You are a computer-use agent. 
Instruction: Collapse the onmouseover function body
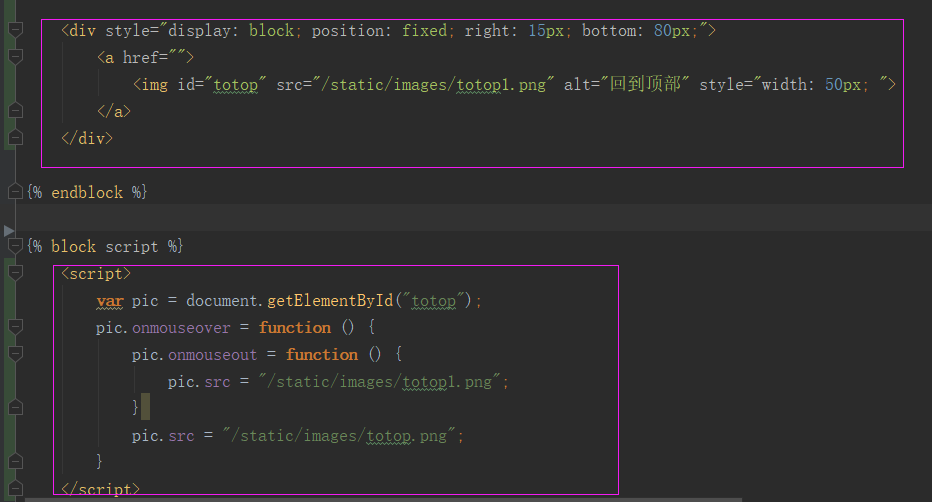pos(14,328)
